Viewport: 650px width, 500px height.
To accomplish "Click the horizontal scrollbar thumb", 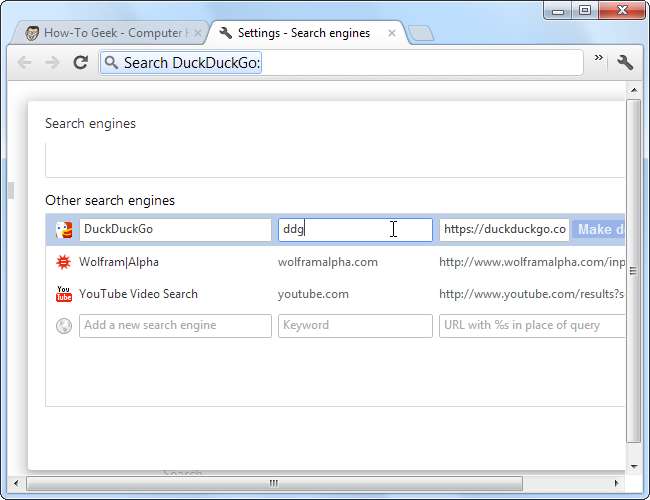I will tap(272, 483).
